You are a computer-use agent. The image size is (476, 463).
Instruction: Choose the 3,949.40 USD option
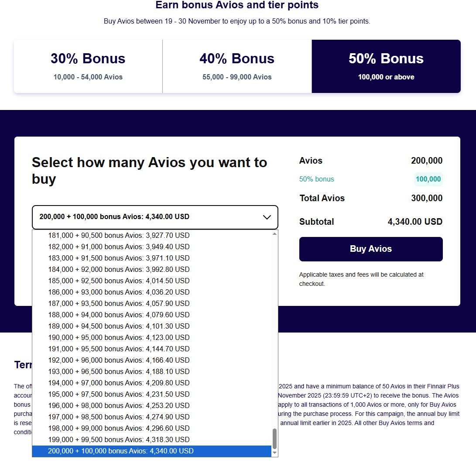tap(119, 247)
